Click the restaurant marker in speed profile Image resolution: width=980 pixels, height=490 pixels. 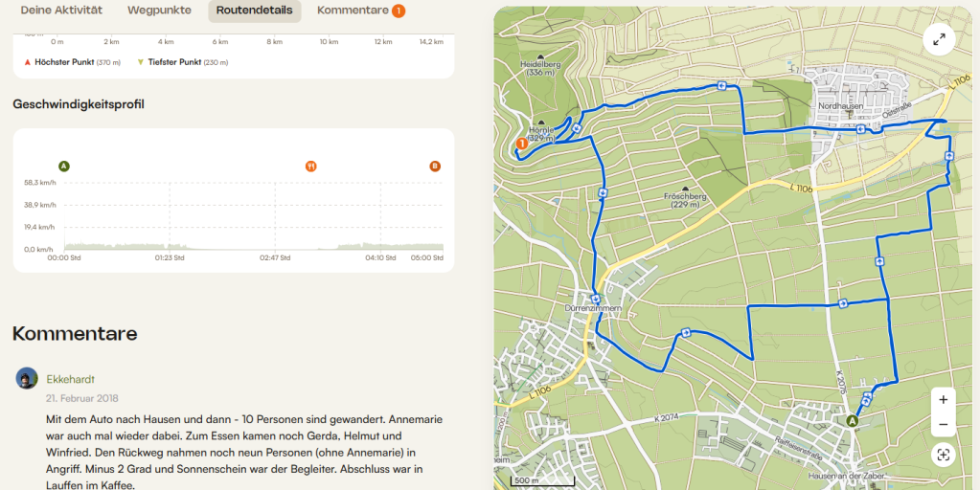pyautogui.click(x=310, y=167)
